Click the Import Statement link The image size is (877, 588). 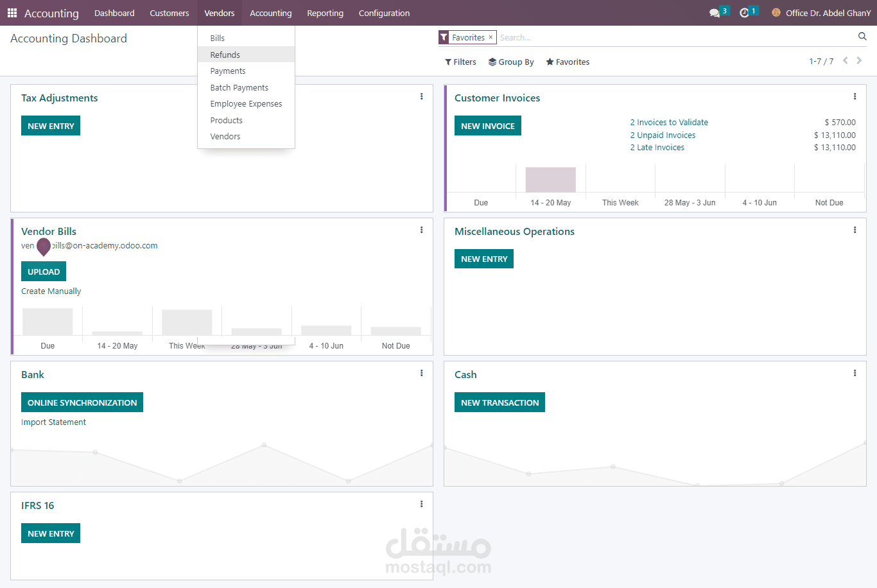coord(53,422)
